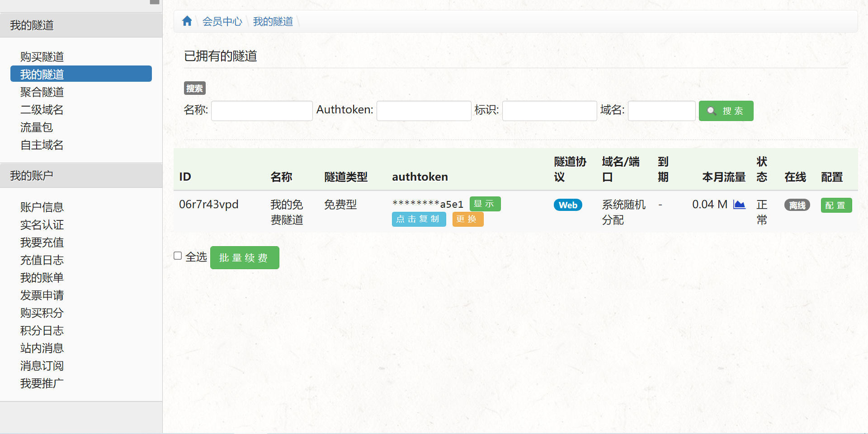Viewport: 868px width, 434px height.
Task: Click the 0.04 M traffic value
Action: [x=710, y=204]
